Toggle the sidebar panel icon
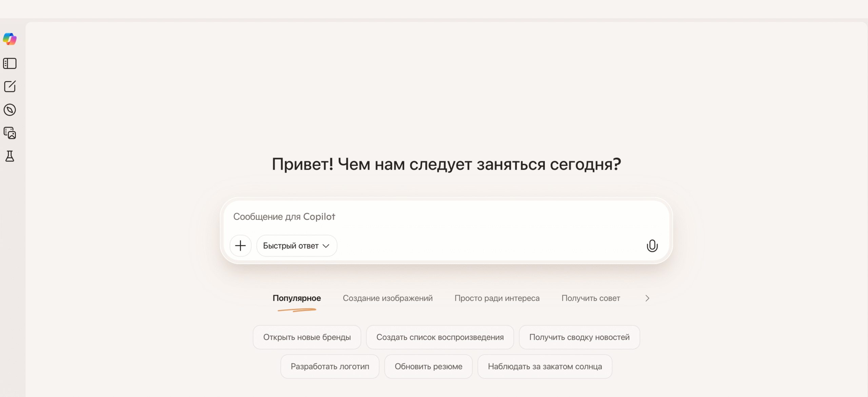 coord(10,63)
